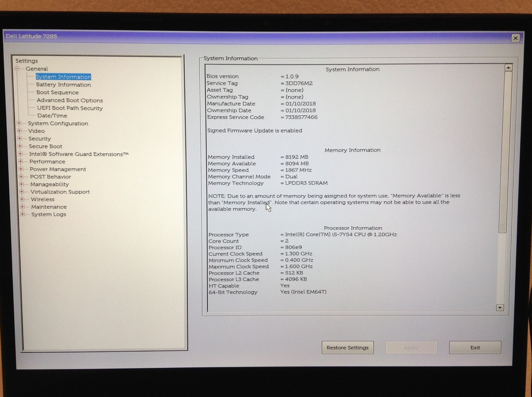Close the Dell Latitude 7285 window

coord(515,38)
